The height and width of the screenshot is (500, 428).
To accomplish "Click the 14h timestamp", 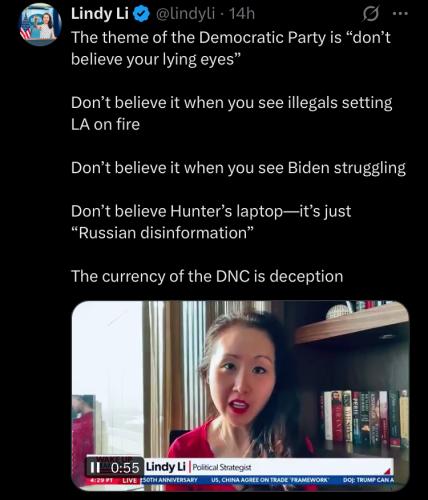I will (242, 14).
